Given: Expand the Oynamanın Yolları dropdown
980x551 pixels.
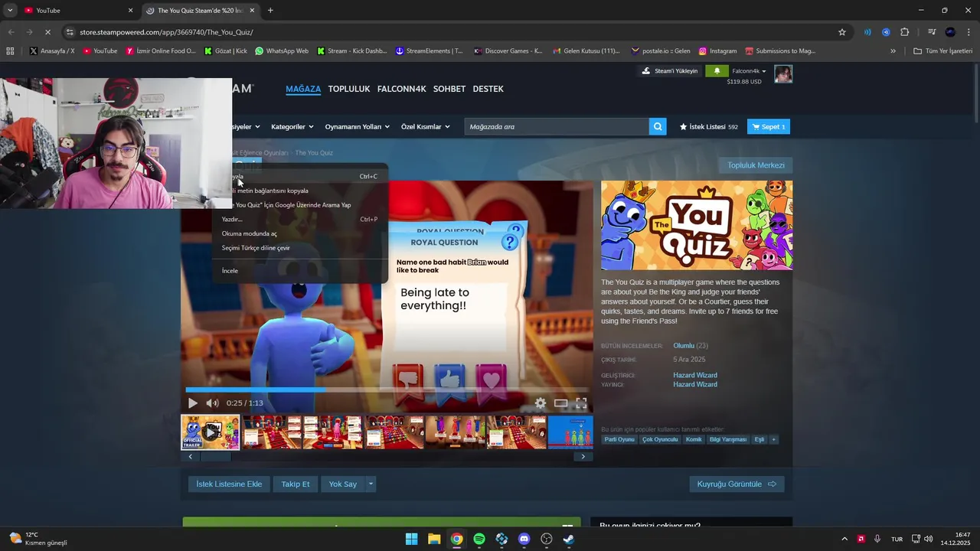Looking at the screenshot, I should click(x=358, y=127).
